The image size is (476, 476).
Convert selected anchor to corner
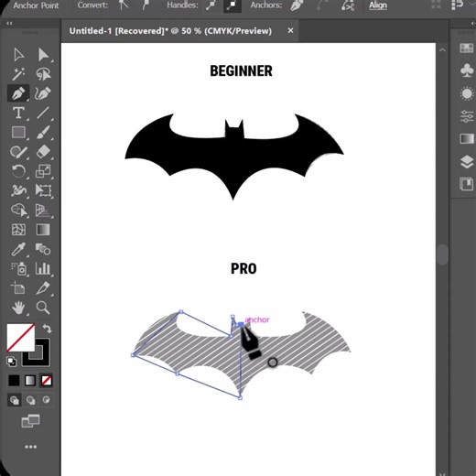[124, 5]
